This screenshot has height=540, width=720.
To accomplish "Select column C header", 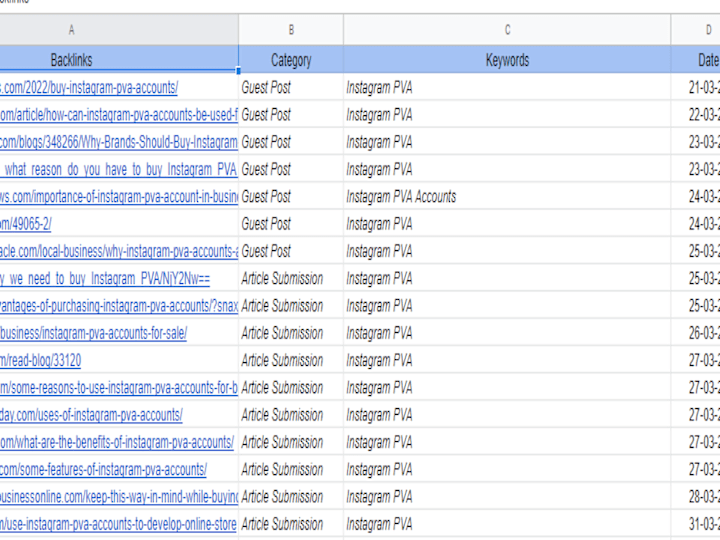I will pyautogui.click(x=507, y=30).
